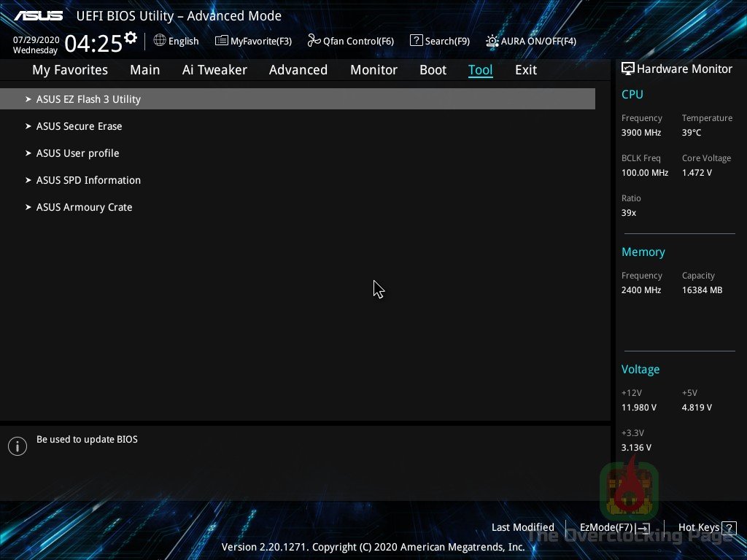The image size is (747, 560).
Task: Expand the ASUS SPD Information entry
Action: tap(88, 180)
